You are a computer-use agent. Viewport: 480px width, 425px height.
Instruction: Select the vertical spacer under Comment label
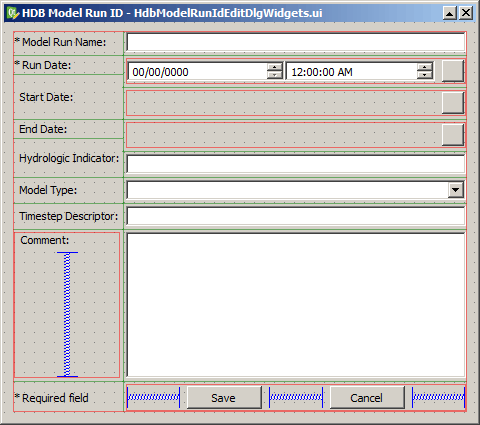point(67,314)
